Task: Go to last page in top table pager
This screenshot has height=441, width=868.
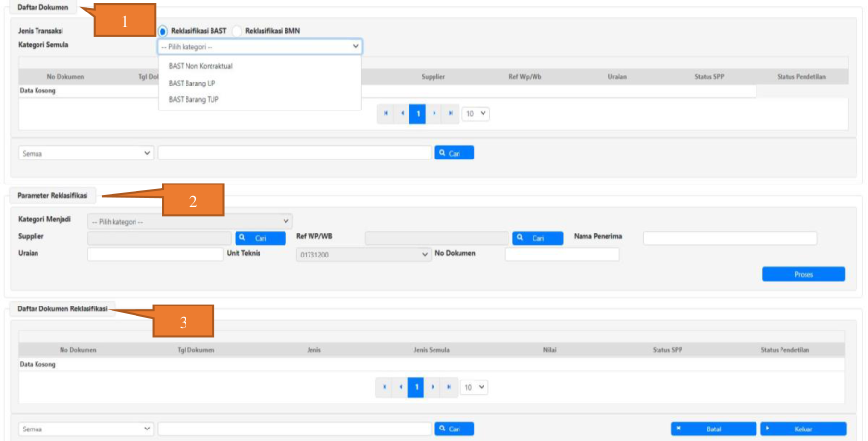Action: tap(450, 113)
